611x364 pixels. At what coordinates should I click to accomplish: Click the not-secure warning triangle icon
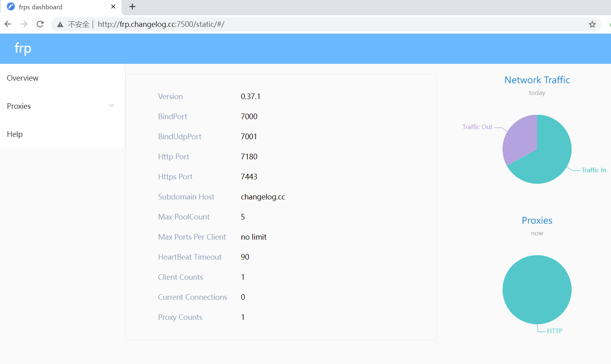pos(60,24)
